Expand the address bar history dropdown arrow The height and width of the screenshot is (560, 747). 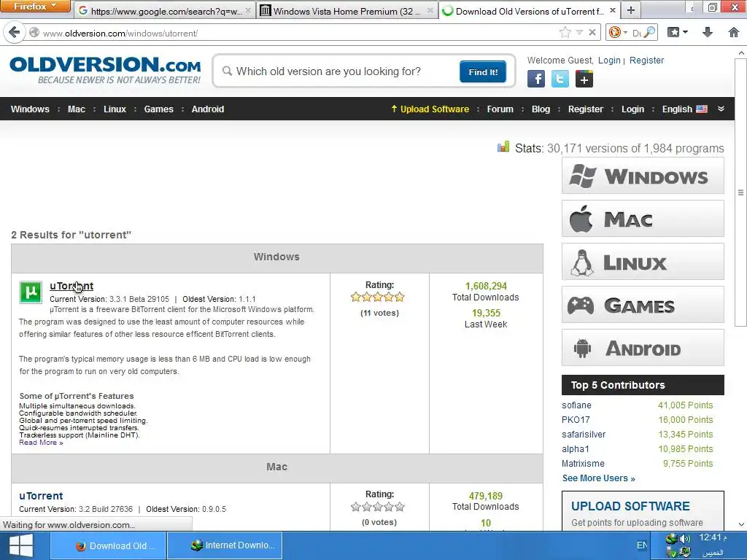point(579,32)
